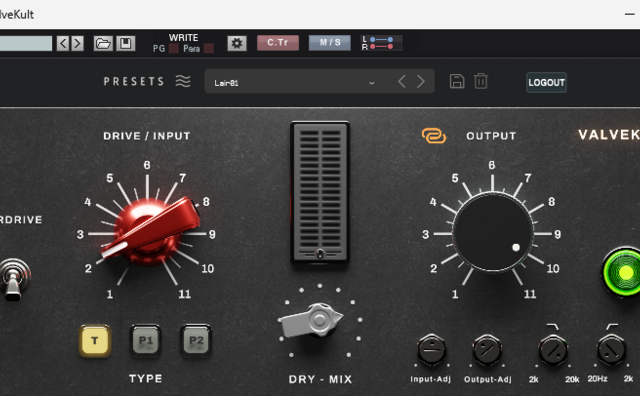Viewport: 640px width, 396px height.
Task: Open preset file folder icon
Action: click(103, 43)
